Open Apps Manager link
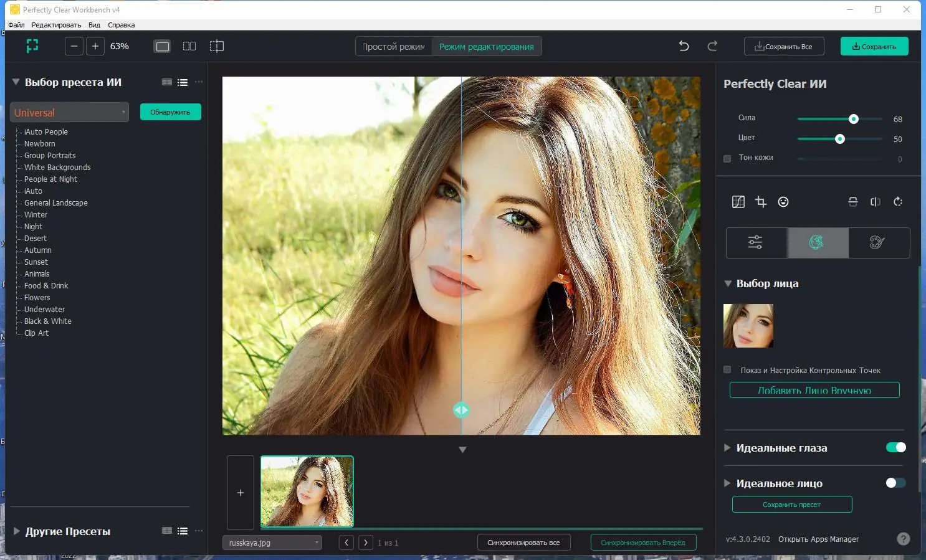This screenshot has height=560, width=926. tap(818, 539)
